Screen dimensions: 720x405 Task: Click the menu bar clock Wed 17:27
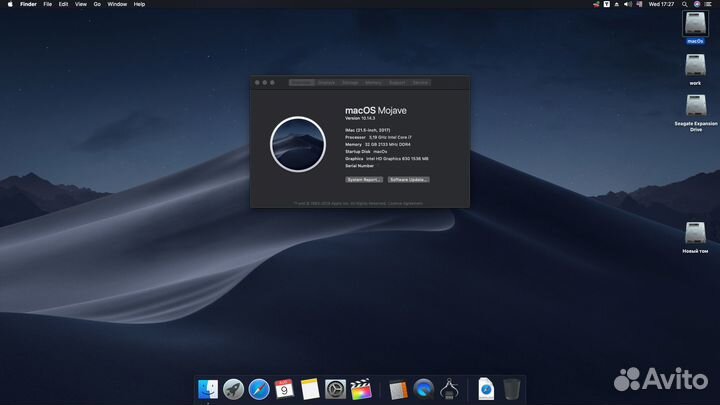coord(661,4)
